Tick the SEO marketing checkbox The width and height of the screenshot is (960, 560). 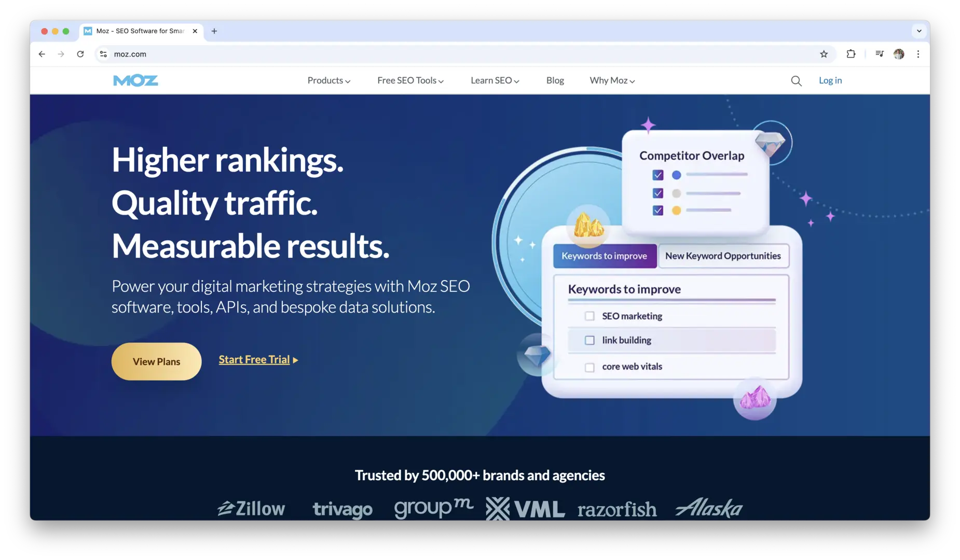pyautogui.click(x=589, y=316)
